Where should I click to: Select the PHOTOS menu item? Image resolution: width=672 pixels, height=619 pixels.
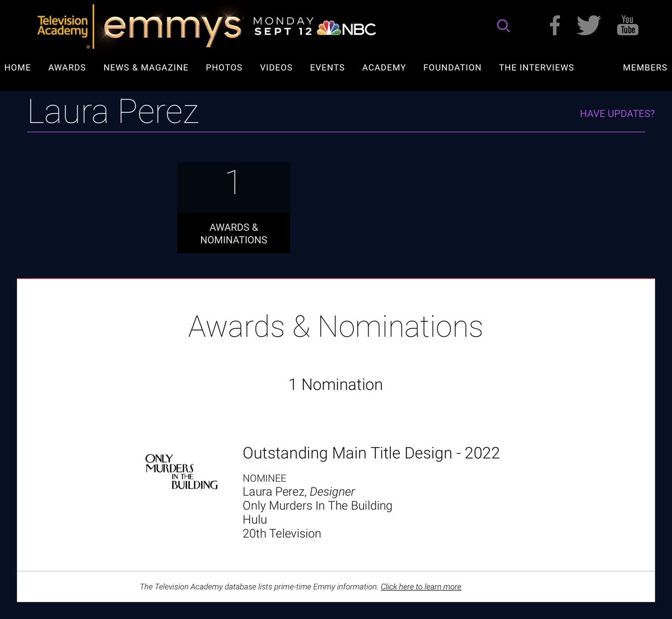pyautogui.click(x=224, y=67)
